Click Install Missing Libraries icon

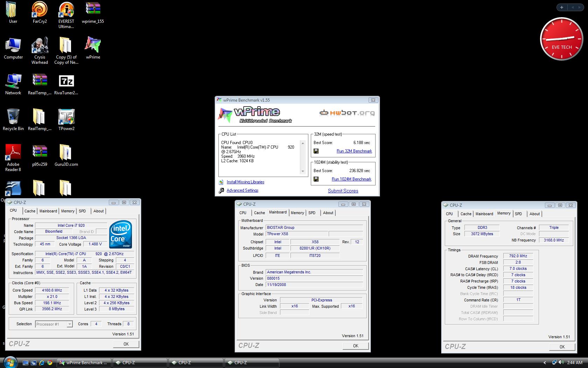pos(221,182)
